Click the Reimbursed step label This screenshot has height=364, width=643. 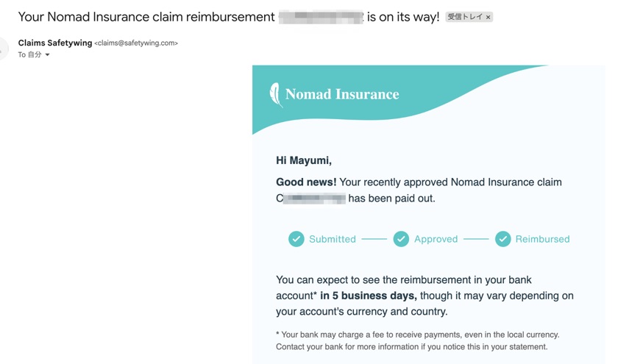point(542,239)
